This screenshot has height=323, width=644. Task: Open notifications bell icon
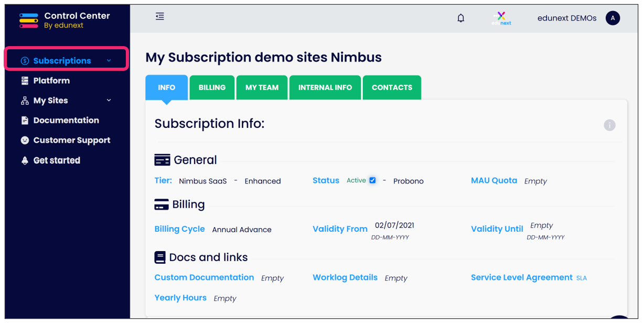click(461, 18)
